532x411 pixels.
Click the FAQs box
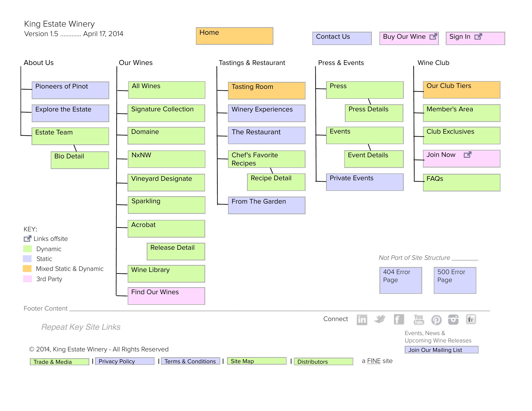pyautogui.click(x=462, y=183)
